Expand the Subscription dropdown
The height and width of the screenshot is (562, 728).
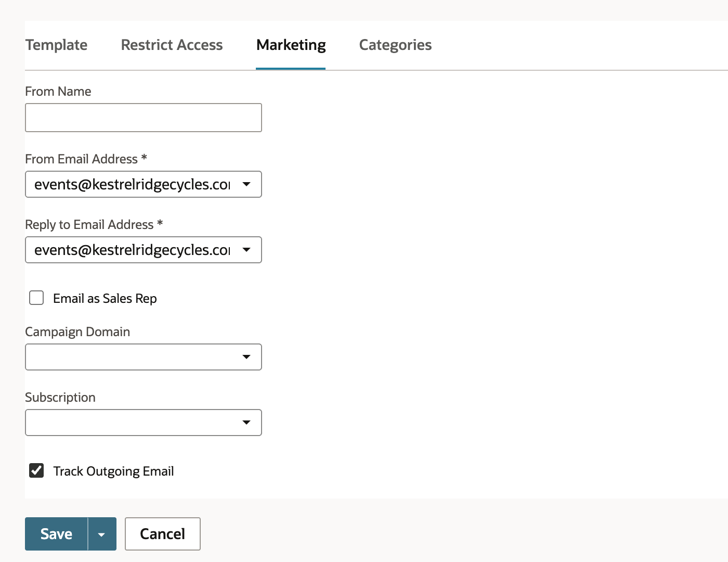coord(144,423)
